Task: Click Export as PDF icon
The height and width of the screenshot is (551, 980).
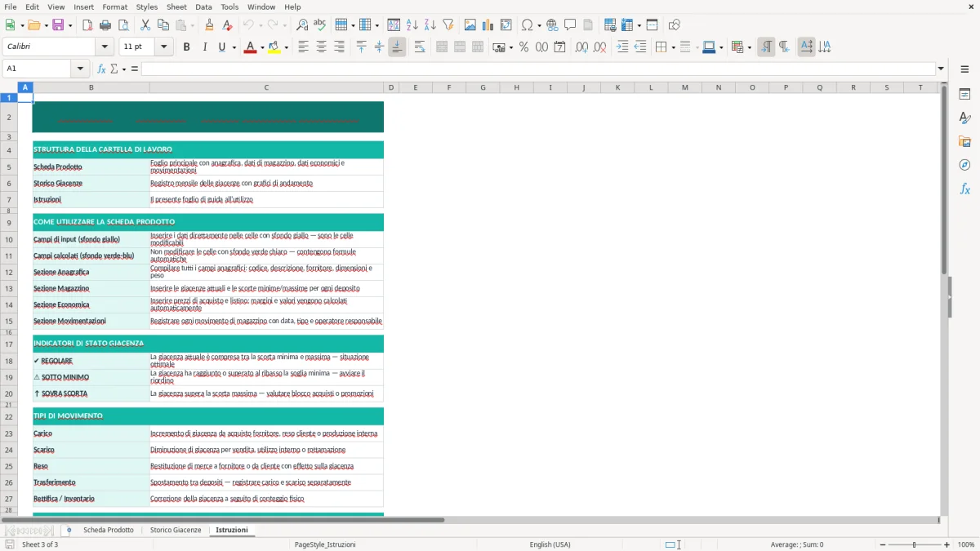Action: [87, 25]
